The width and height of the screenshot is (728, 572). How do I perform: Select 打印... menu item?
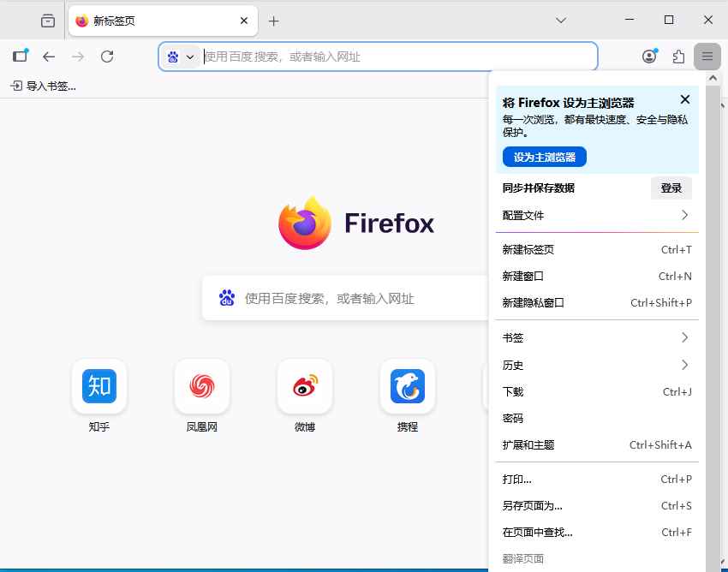(x=597, y=480)
